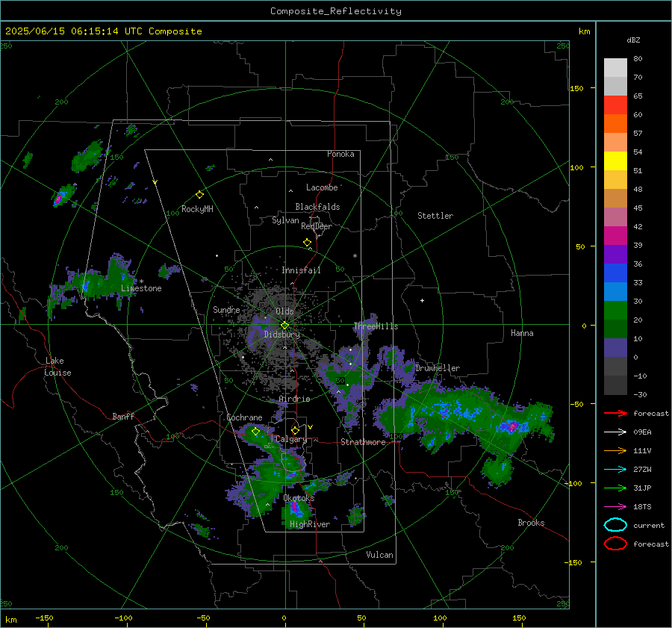The width and height of the screenshot is (672, 628).
Task: Click the yellow diamond marker at Didsbury radar center
Action: (284, 326)
